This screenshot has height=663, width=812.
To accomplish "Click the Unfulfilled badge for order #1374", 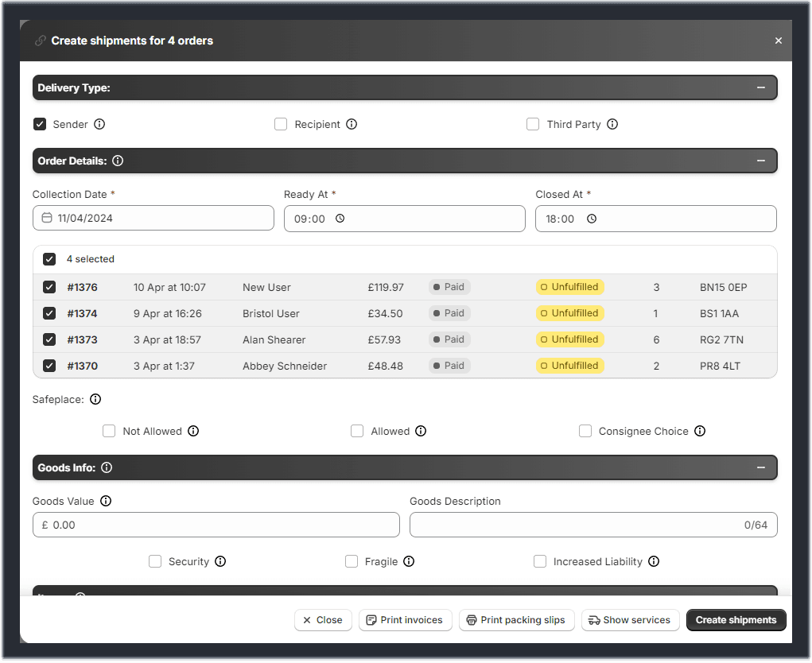I will pyautogui.click(x=570, y=313).
